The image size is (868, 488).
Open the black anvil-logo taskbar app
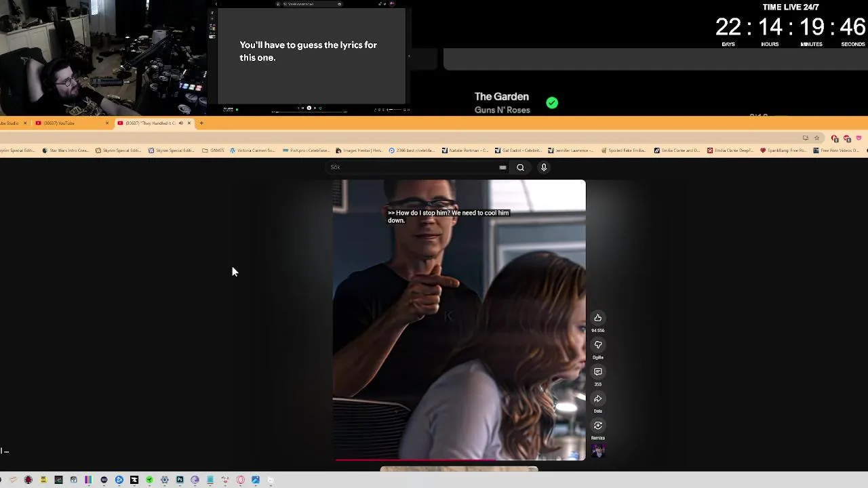(134, 480)
